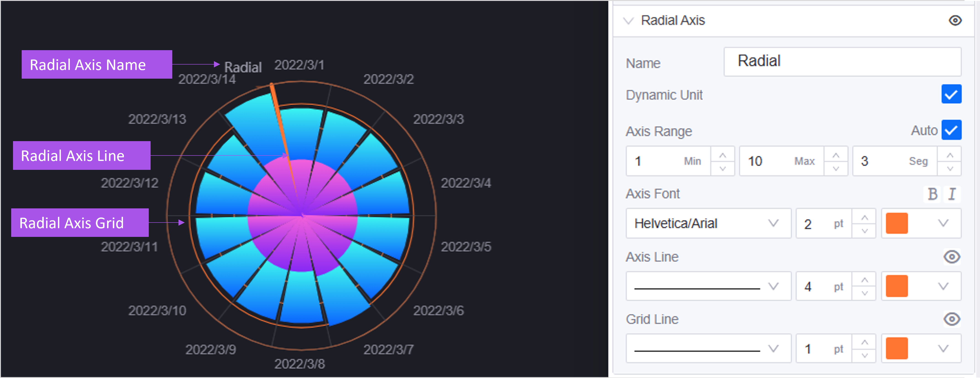Increase Axis Font size stepper up

pyautogui.click(x=864, y=217)
